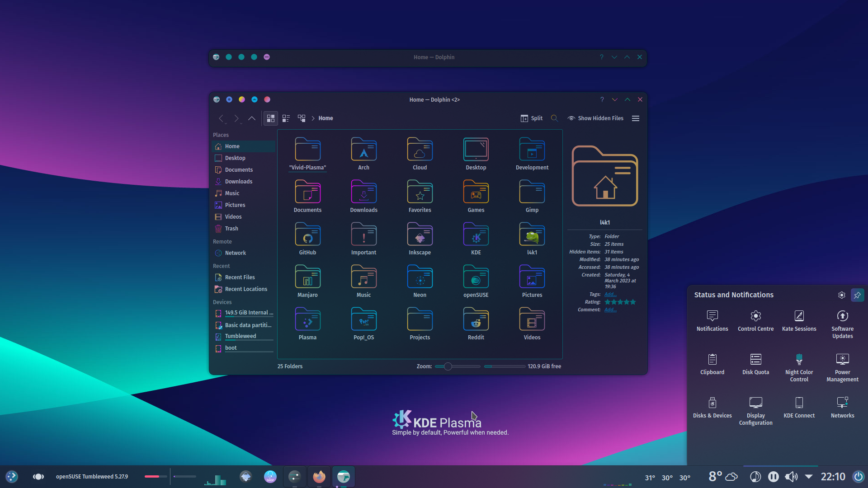This screenshot has height=488, width=868.
Task: Switch to Icons view mode
Action: pyautogui.click(x=271, y=118)
